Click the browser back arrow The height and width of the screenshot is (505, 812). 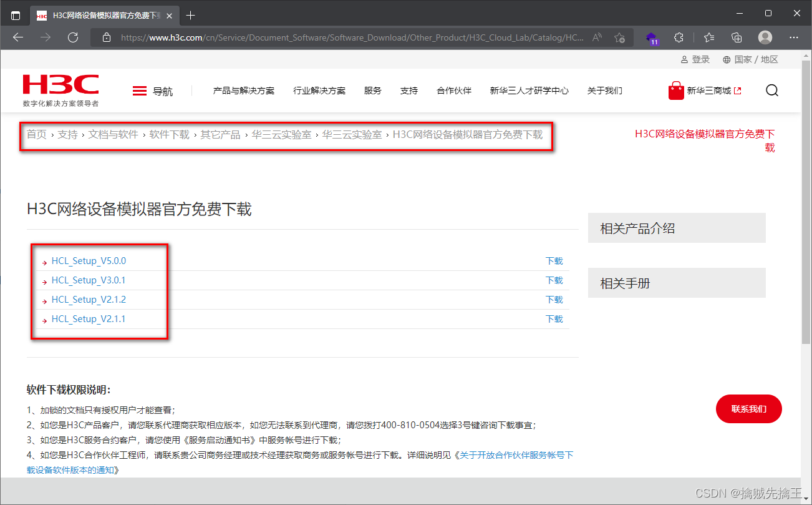[x=17, y=37]
